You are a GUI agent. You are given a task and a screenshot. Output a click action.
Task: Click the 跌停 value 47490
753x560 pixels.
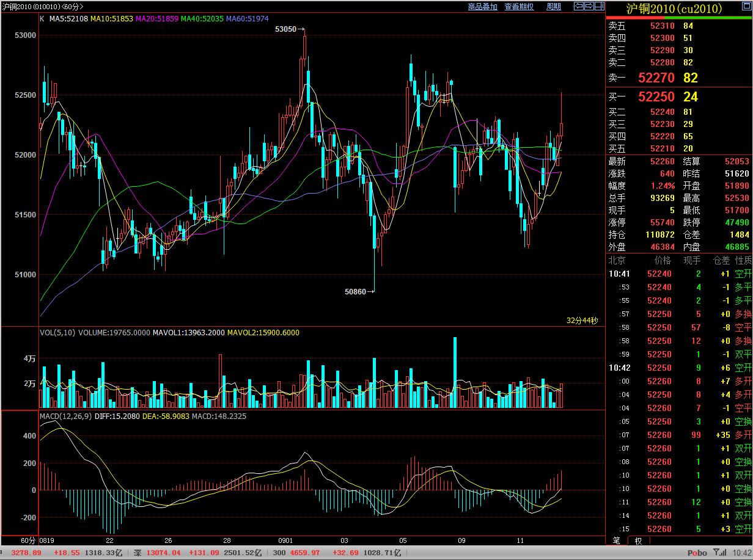pyautogui.click(x=736, y=222)
